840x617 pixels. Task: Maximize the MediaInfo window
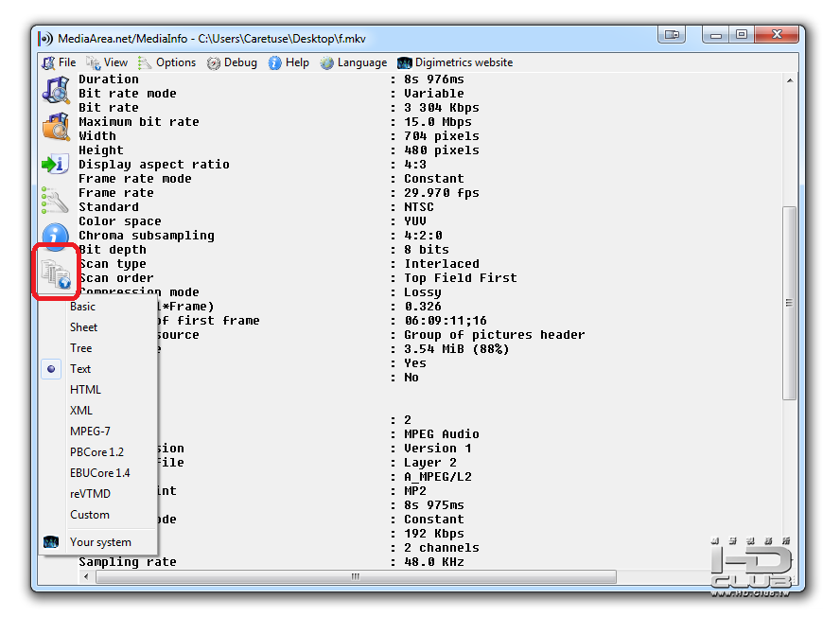(742, 35)
